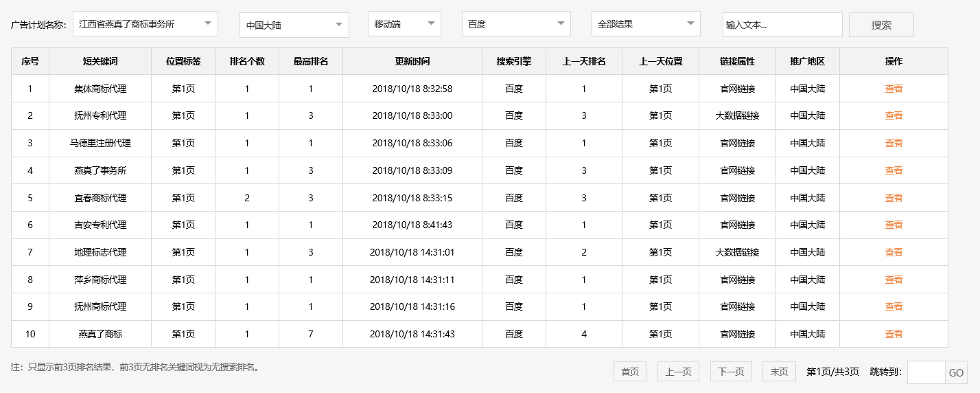The width and height of the screenshot is (980, 393).
Task: Click the 广告计划名称 label
Action: pyautogui.click(x=38, y=25)
